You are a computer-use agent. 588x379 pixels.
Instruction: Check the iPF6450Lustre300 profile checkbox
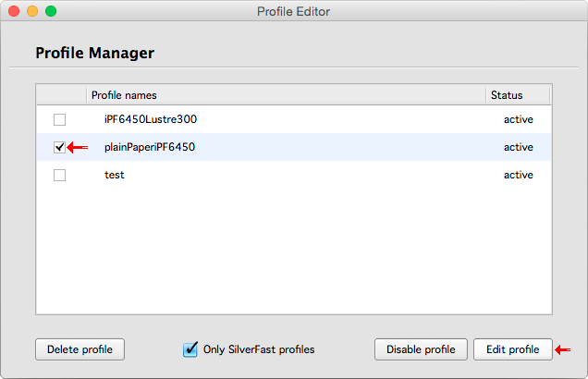click(x=60, y=119)
